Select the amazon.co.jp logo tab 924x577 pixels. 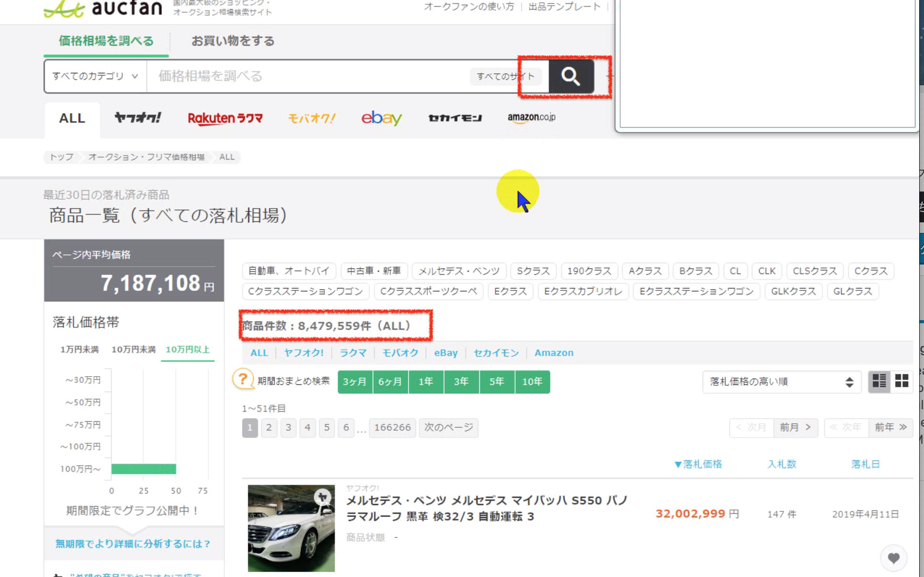coord(531,117)
